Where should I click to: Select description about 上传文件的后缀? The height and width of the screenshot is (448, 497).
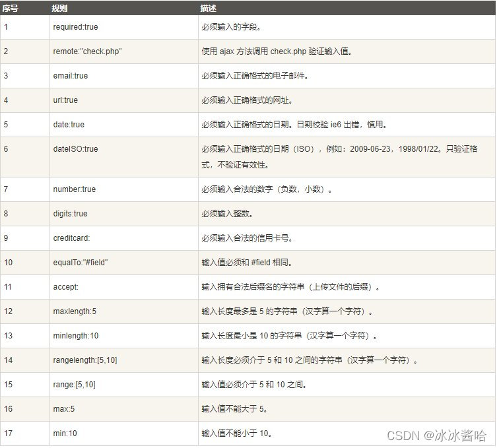click(290, 287)
